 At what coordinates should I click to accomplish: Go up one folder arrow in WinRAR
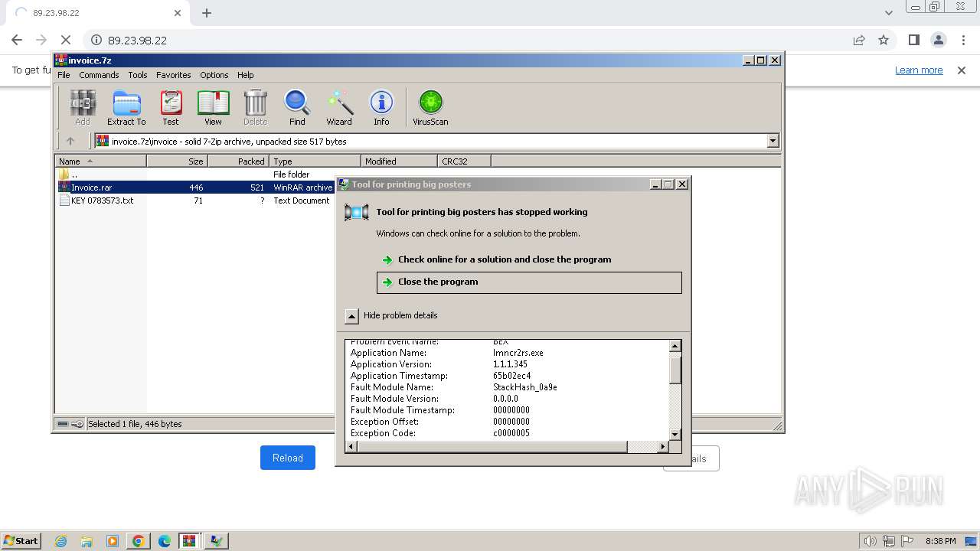(70, 141)
